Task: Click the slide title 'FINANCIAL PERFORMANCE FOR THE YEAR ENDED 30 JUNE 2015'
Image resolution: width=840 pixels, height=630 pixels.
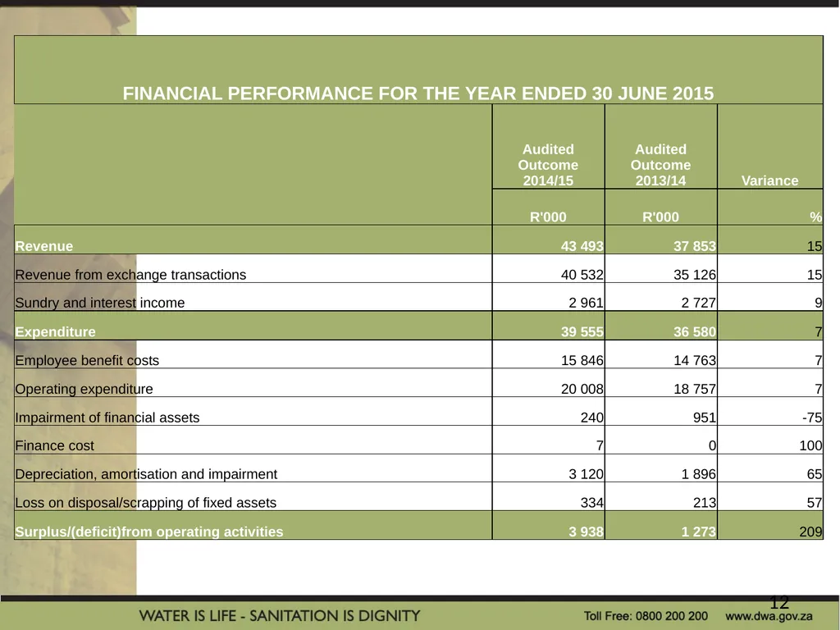Action: point(418,94)
